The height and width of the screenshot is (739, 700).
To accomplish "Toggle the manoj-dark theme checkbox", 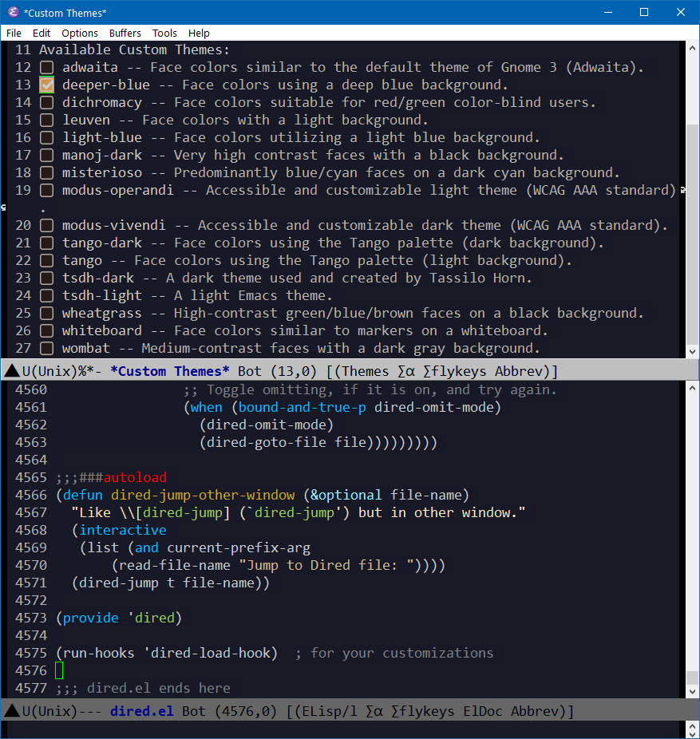I will [x=46, y=155].
